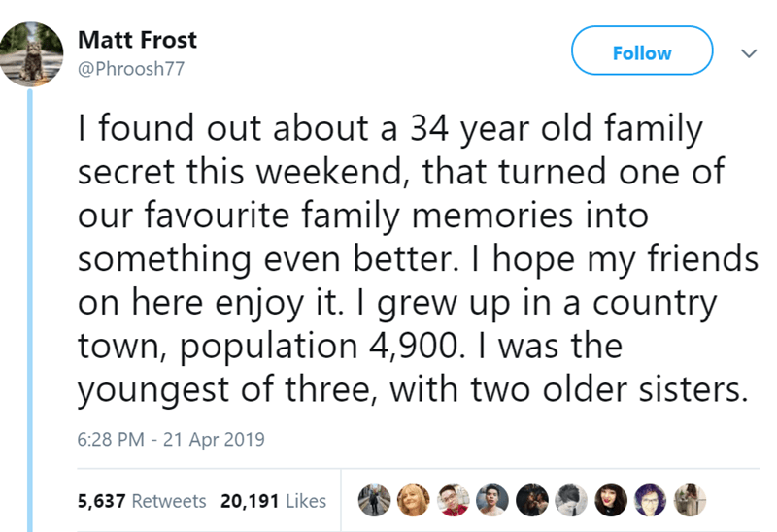Open the shirtless dark-haired liker avatar
The width and height of the screenshot is (777, 532).
pyautogui.click(x=492, y=501)
